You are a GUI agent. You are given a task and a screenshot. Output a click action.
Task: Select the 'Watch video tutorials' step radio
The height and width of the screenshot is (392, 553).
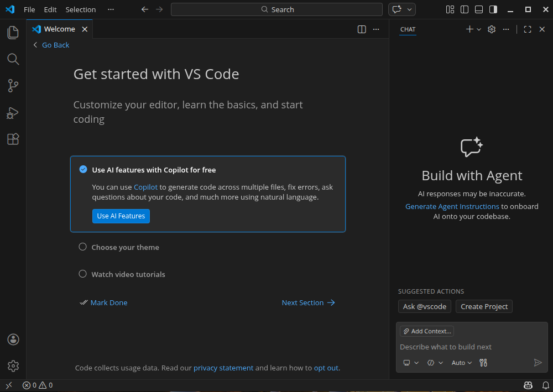[83, 274]
